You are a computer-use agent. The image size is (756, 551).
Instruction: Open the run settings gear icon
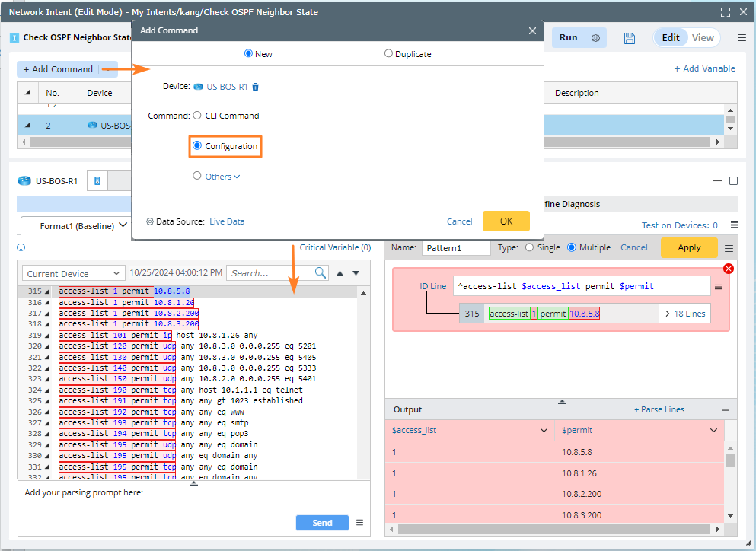click(596, 38)
